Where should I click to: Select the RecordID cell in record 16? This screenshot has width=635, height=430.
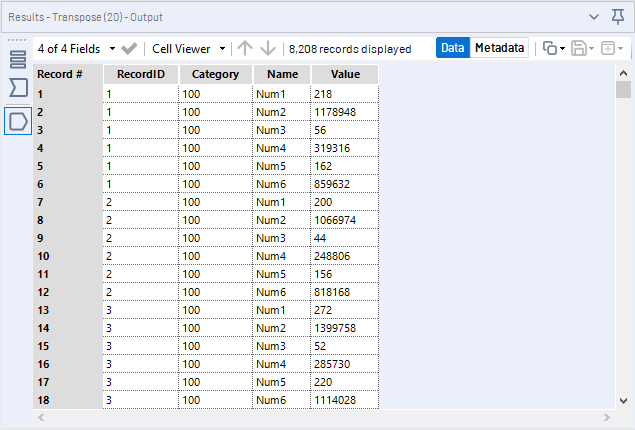(x=141, y=364)
